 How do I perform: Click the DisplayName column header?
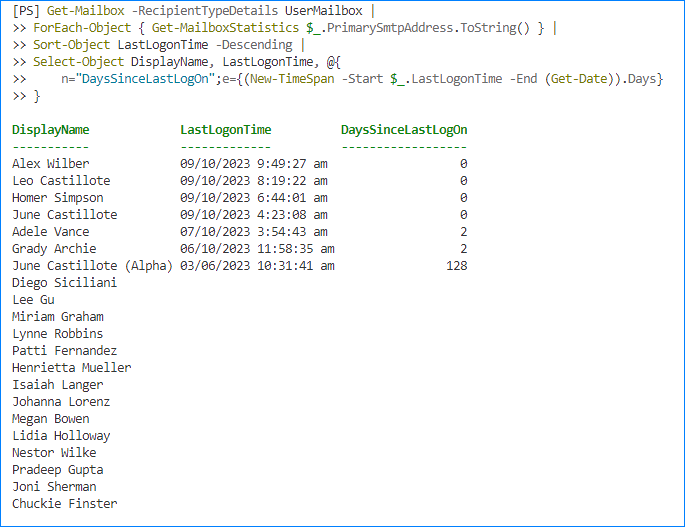(x=51, y=129)
